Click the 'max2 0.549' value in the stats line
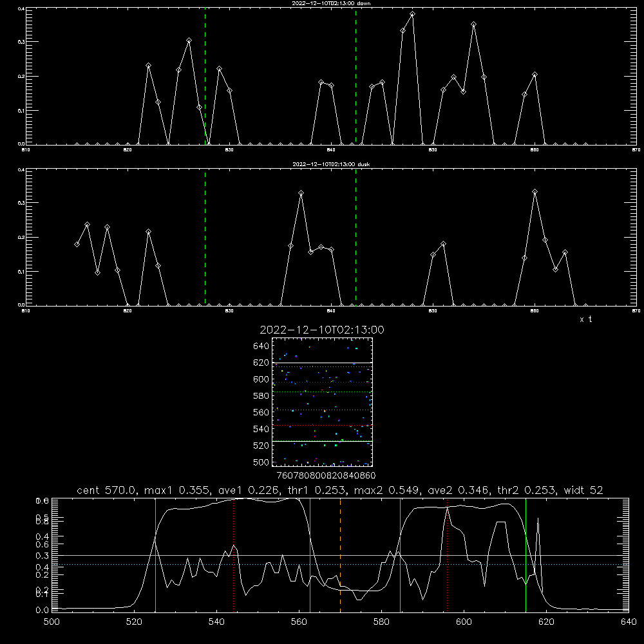644x644 pixels. point(387,490)
